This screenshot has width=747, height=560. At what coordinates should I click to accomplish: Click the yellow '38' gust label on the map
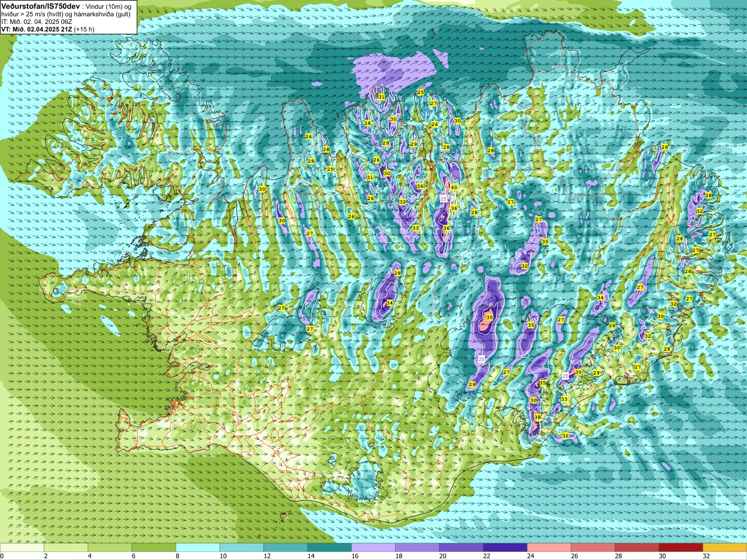[537, 417]
